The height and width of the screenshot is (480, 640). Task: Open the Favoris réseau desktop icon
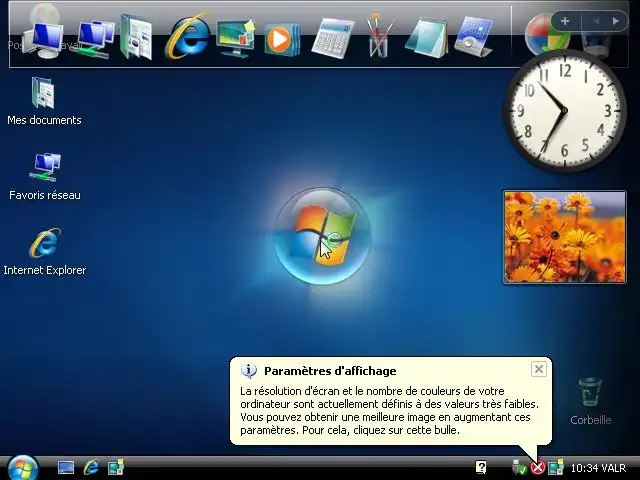tap(44, 176)
